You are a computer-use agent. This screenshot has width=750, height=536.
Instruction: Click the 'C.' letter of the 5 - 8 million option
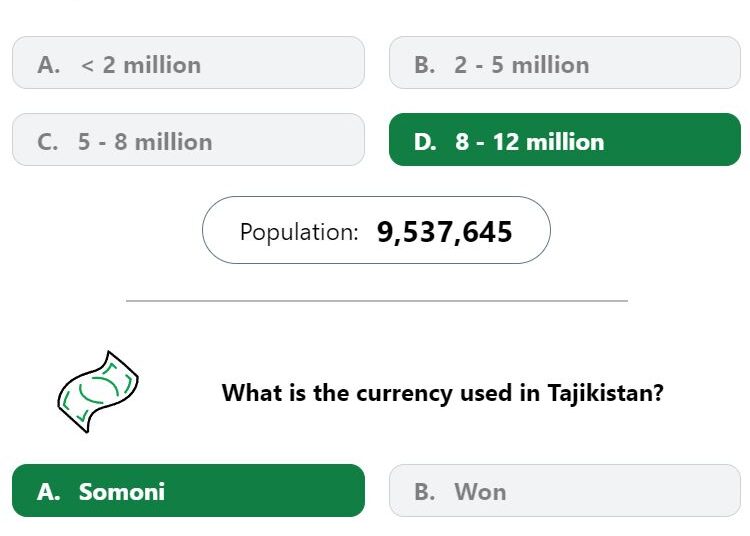[48, 142]
